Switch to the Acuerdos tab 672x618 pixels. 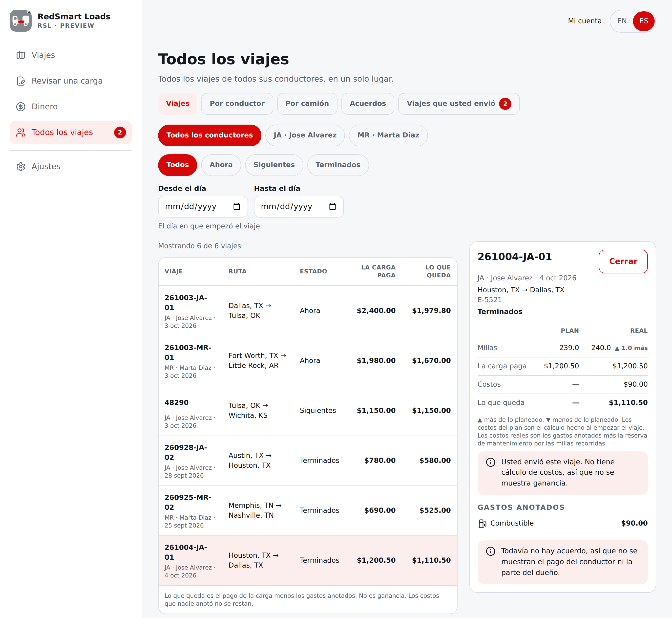tap(368, 104)
